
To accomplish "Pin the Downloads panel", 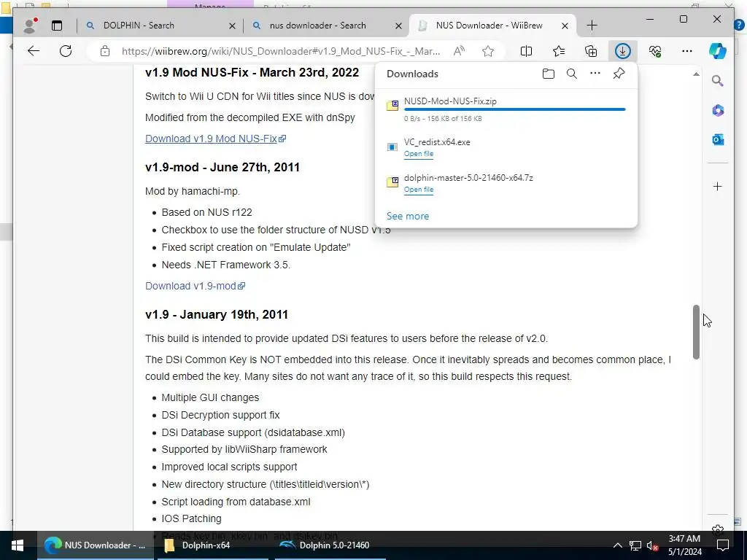I will (x=619, y=74).
